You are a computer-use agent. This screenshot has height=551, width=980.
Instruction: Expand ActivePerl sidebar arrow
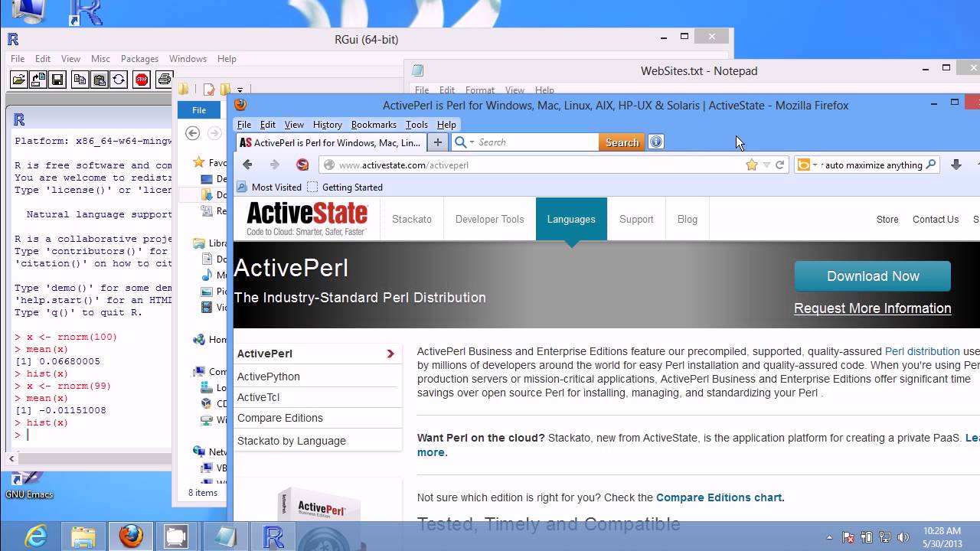click(390, 354)
